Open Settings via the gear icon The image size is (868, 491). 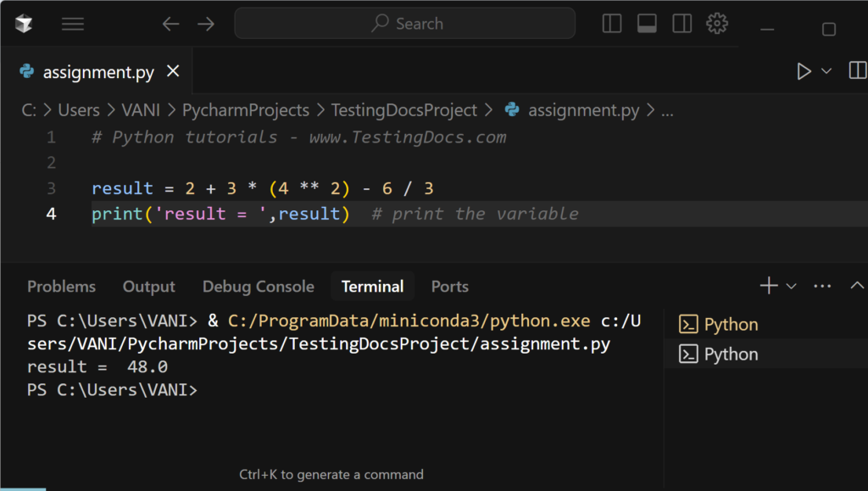pos(716,23)
